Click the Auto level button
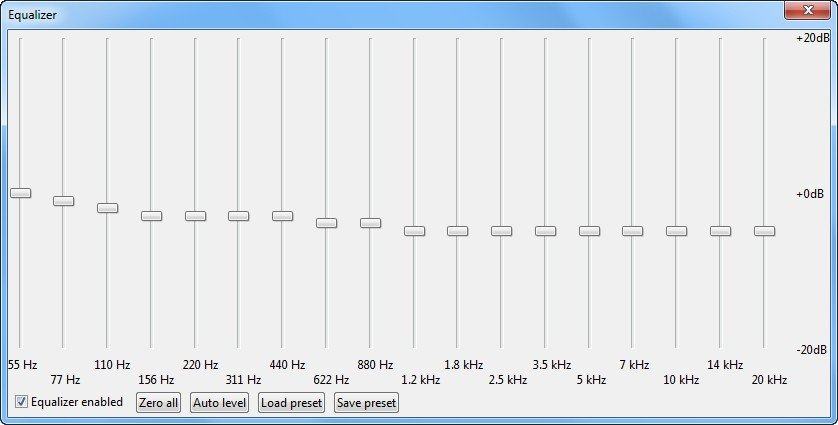838x425 pixels. click(219, 403)
